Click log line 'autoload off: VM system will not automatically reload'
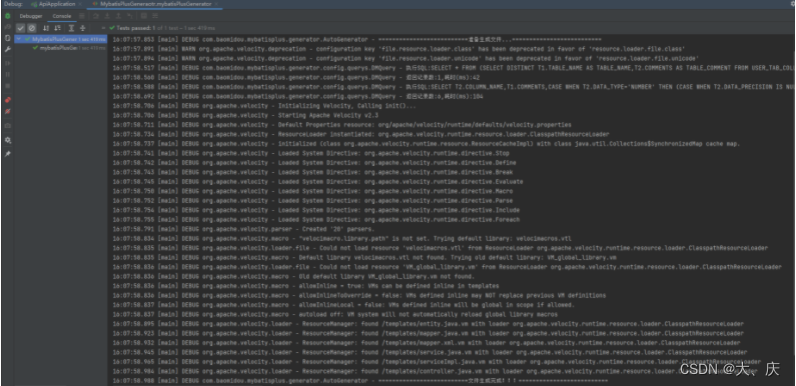This screenshot has height=386, width=796. tap(335, 314)
